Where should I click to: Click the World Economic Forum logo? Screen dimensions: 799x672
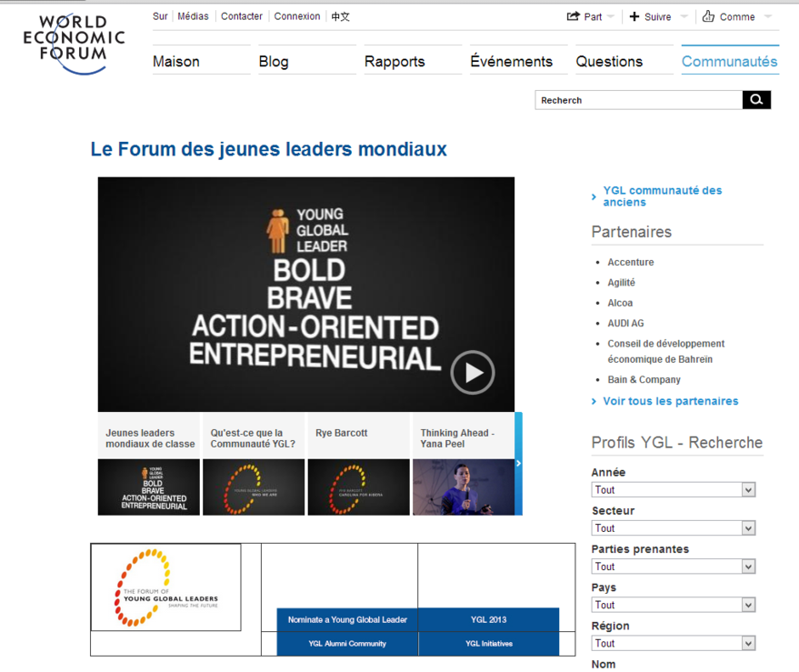(75, 44)
